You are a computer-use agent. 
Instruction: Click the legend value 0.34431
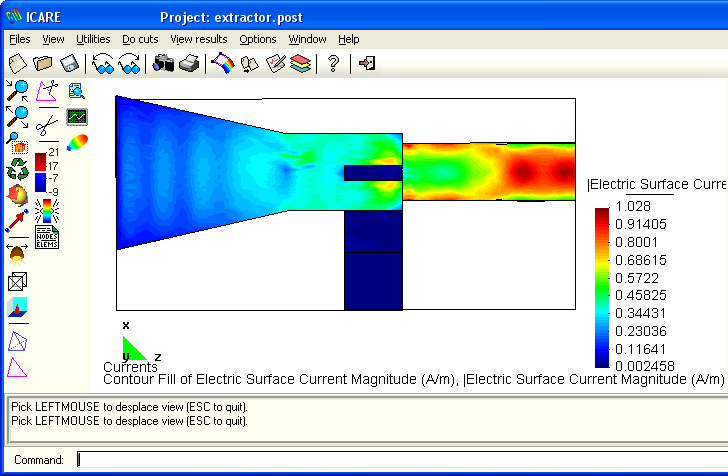pyautogui.click(x=640, y=313)
